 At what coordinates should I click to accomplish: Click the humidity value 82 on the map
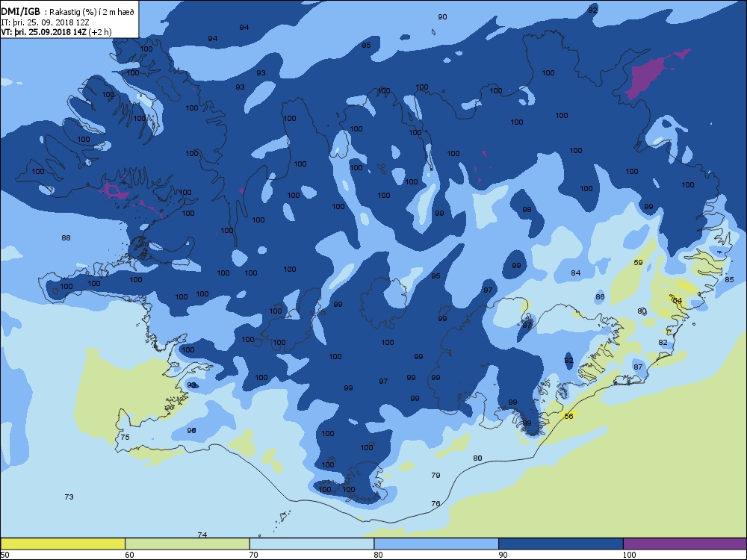pyautogui.click(x=663, y=342)
